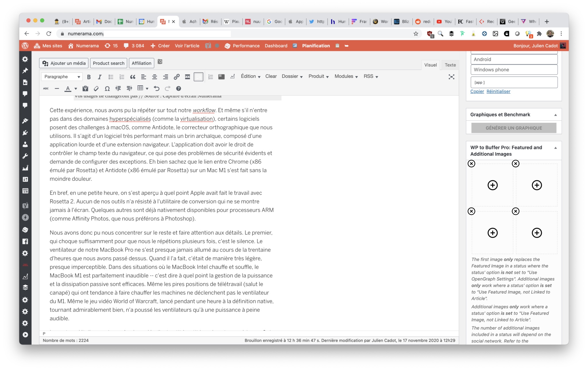Open Mes sites admin menu
The image size is (588, 370).
click(48, 46)
